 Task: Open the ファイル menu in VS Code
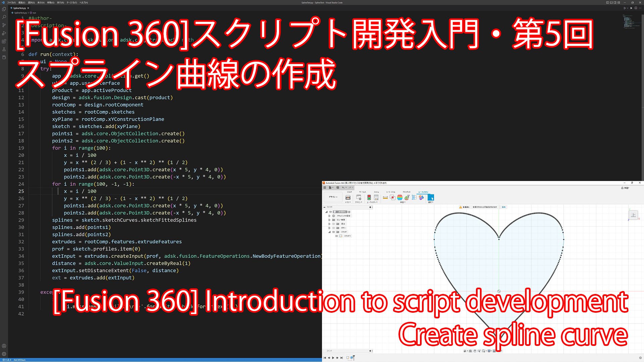11,2
